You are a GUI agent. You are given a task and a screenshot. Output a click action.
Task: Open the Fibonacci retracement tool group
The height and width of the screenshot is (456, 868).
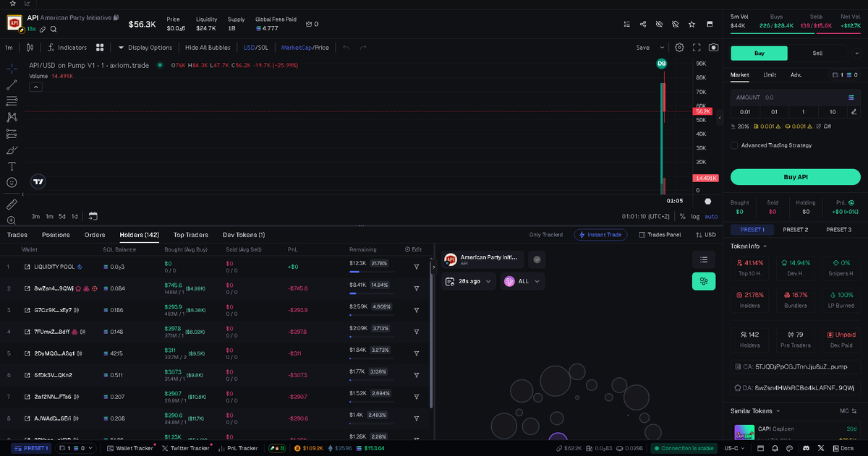12,100
